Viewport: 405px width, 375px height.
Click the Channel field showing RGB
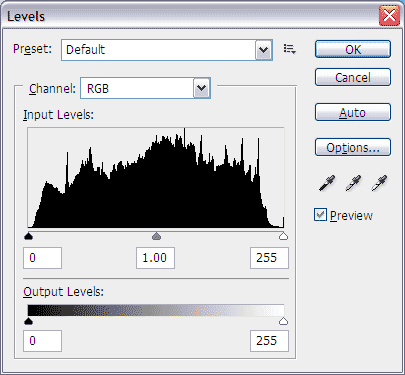145,88
